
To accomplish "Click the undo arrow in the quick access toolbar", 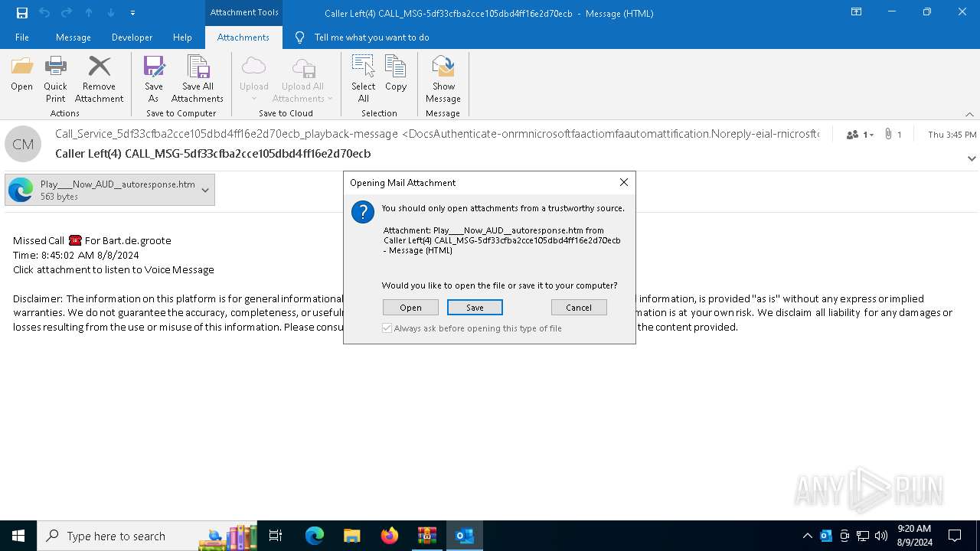I will [x=44, y=13].
